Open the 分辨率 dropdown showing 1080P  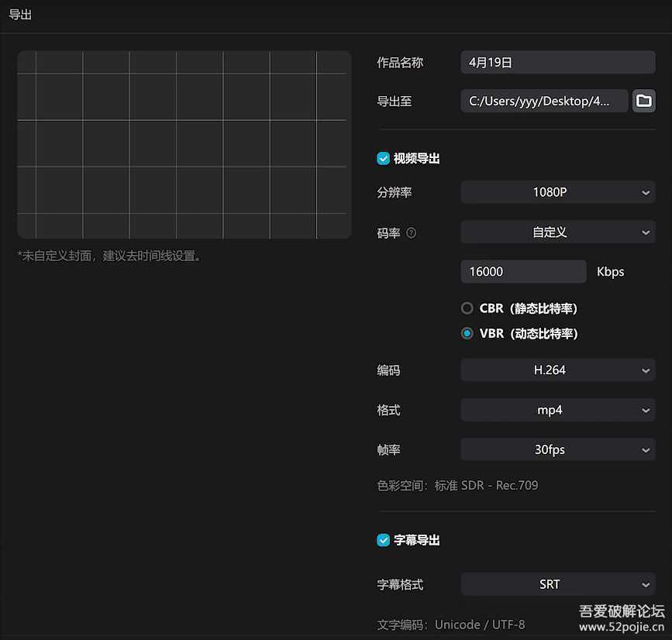click(x=557, y=192)
